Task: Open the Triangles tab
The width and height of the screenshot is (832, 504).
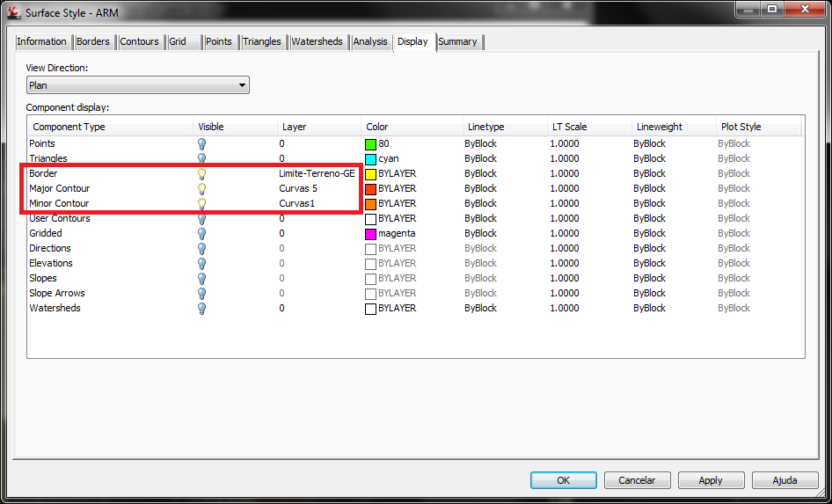Action: [261, 41]
